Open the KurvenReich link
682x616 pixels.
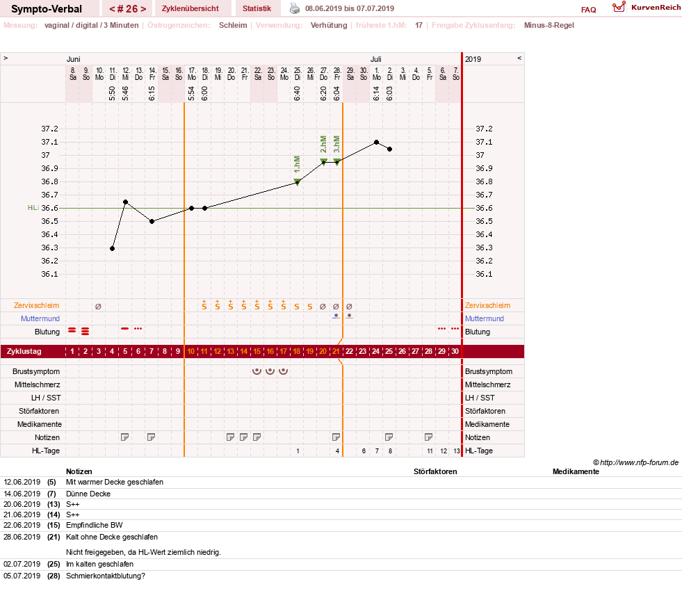click(x=656, y=8)
